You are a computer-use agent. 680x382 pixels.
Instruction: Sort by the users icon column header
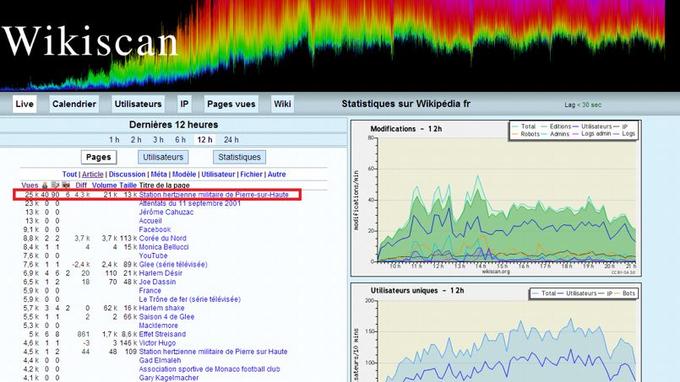click(45, 185)
